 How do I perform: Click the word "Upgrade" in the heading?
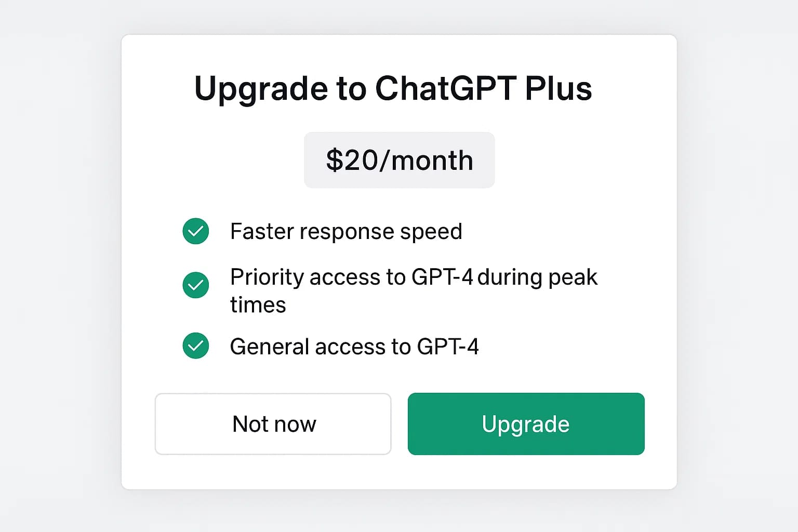click(261, 88)
